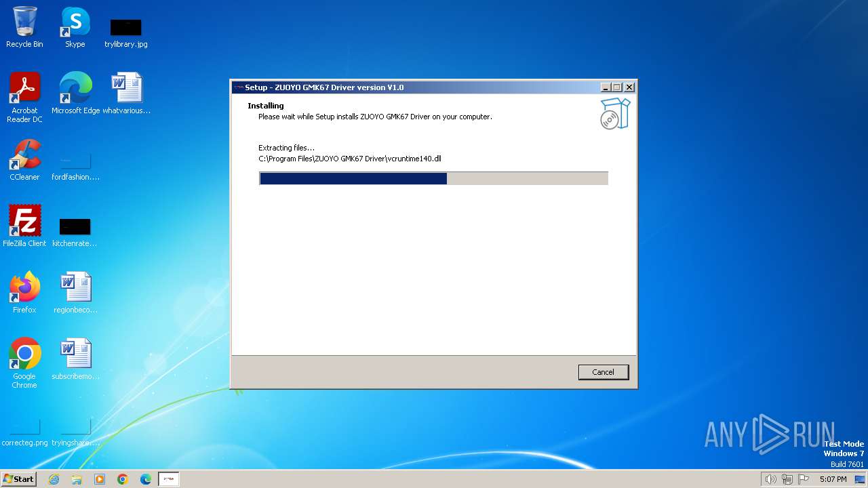Select the fordfashion desktop file
This screenshot has height=488, width=868.
[75, 167]
